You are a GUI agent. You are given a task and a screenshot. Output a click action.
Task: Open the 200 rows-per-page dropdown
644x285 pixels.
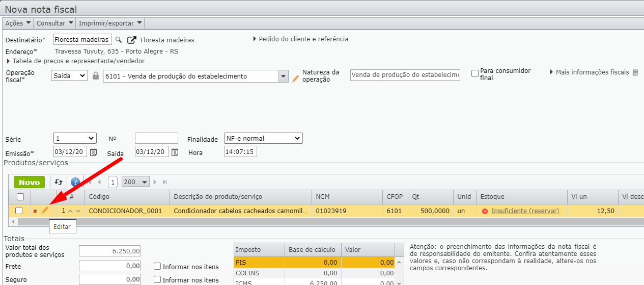pyautogui.click(x=135, y=182)
